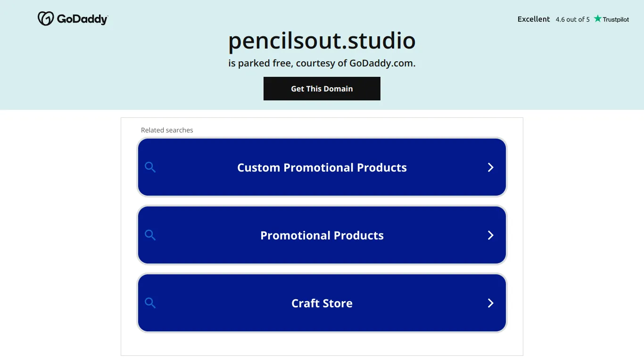This screenshot has height=362, width=644.
Task: Open the Craft Store search
Action: 322,303
